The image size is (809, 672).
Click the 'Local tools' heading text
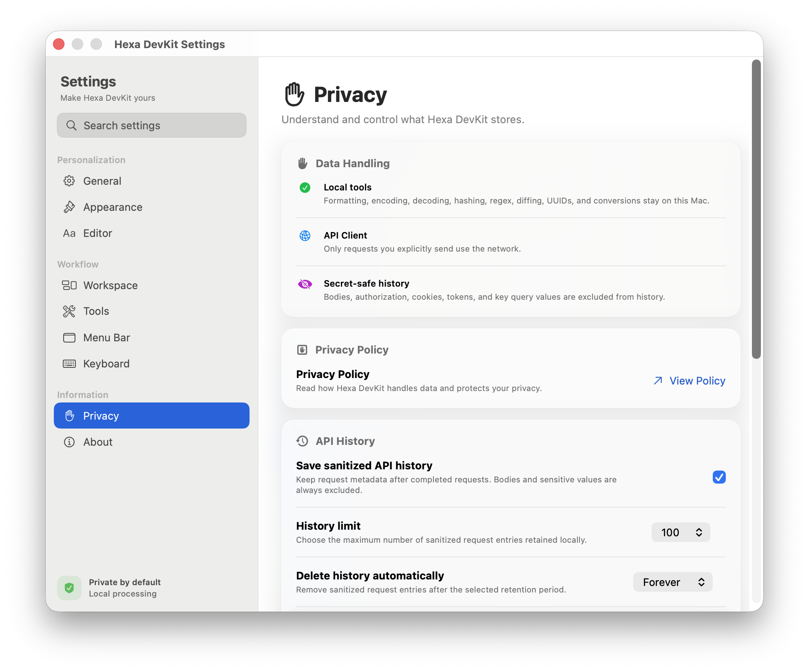(x=347, y=187)
